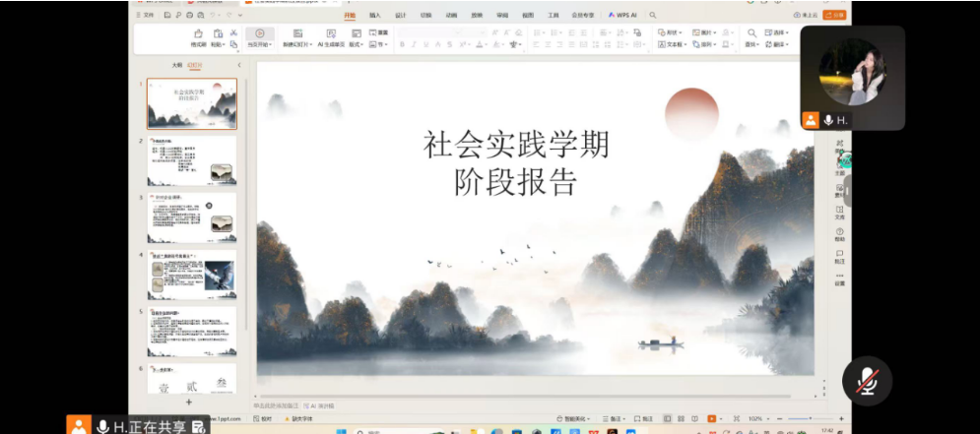Collapse the slide thumbnail panel
The image size is (980, 434).
coord(238,66)
